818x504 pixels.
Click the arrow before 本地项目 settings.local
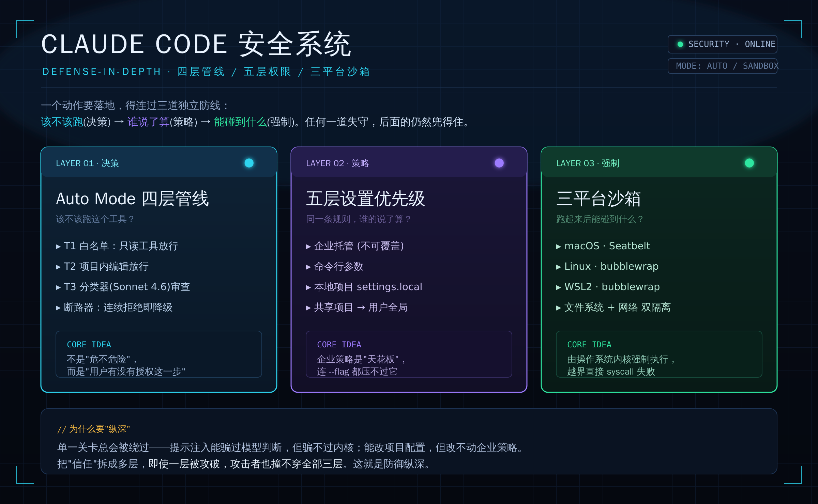(308, 287)
